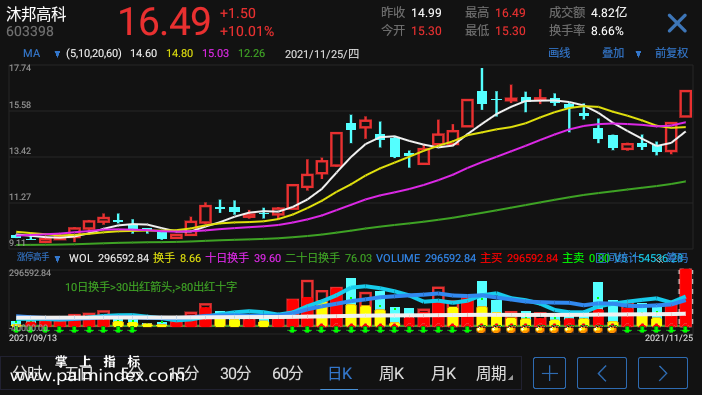Close the chart with the X icon

(x=677, y=23)
